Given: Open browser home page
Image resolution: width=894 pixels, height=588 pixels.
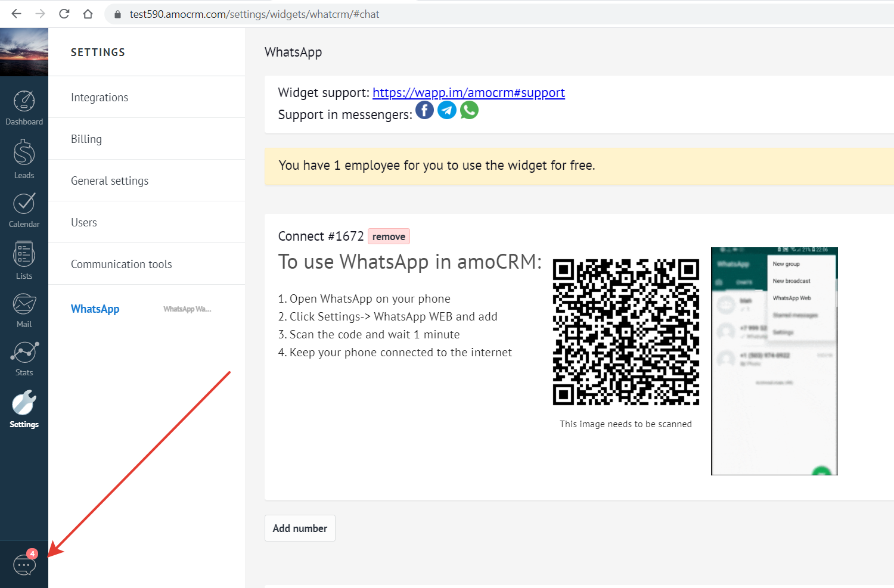Looking at the screenshot, I should [88, 14].
